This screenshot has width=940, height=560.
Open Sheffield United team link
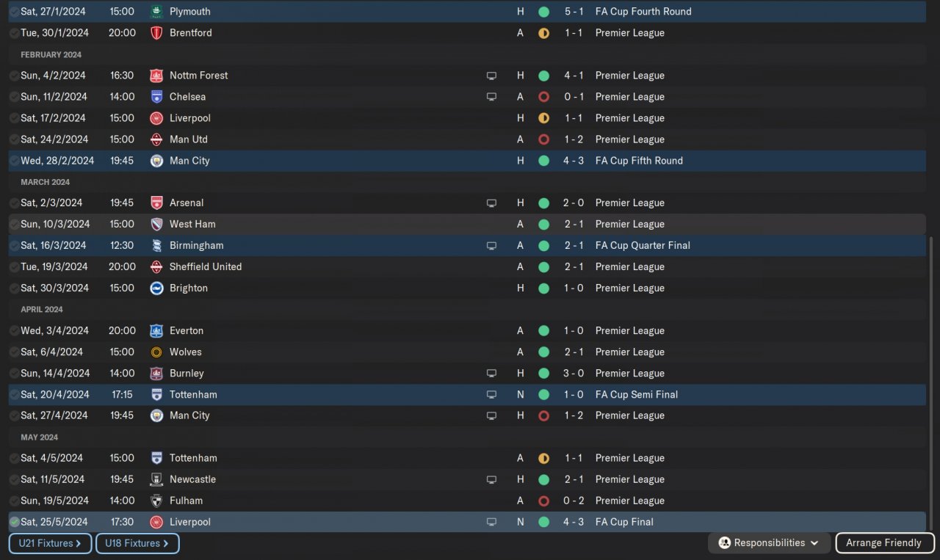pos(205,267)
